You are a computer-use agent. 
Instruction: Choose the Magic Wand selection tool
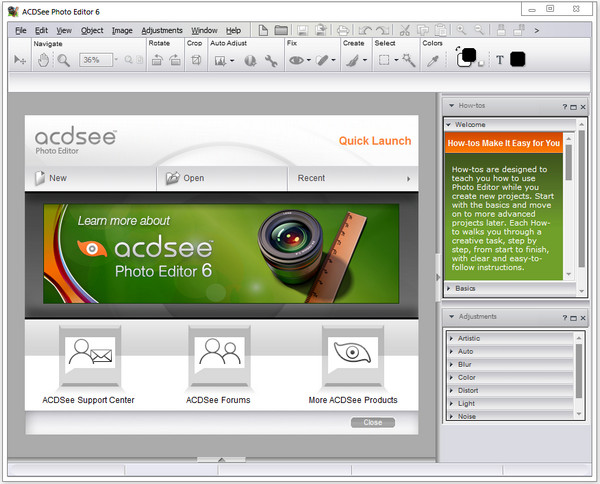tap(408, 61)
